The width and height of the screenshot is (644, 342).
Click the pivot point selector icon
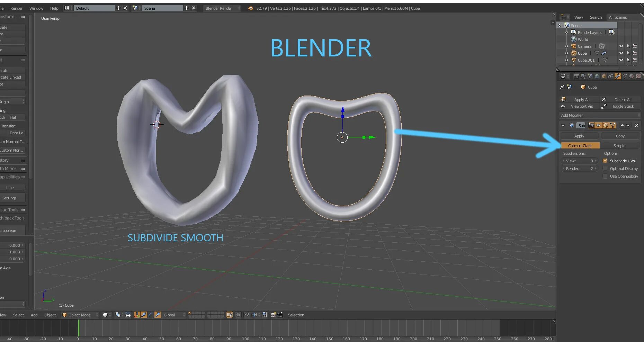[x=118, y=315]
